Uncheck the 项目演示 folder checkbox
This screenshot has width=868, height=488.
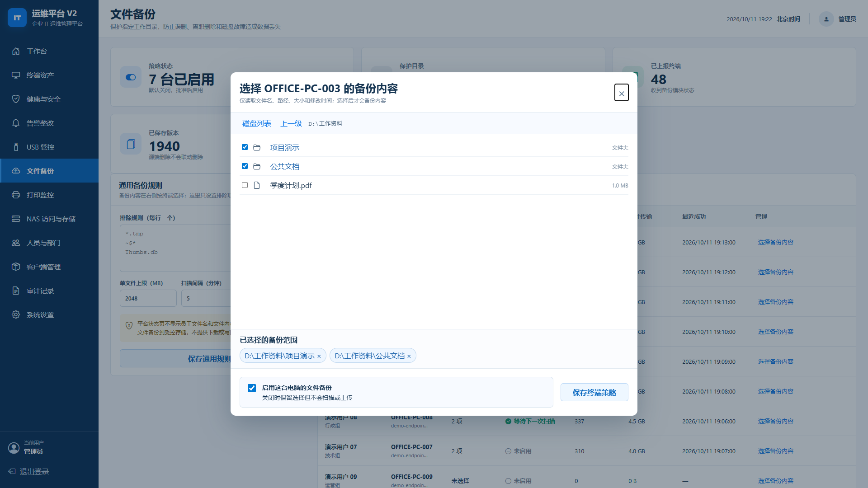(x=245, y=147)
